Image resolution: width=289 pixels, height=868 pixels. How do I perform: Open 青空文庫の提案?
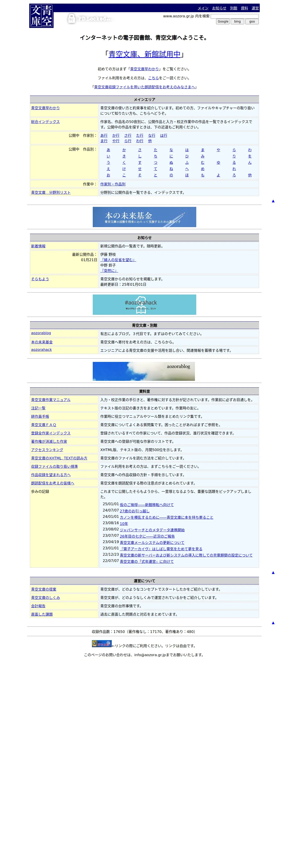[44, 589]
